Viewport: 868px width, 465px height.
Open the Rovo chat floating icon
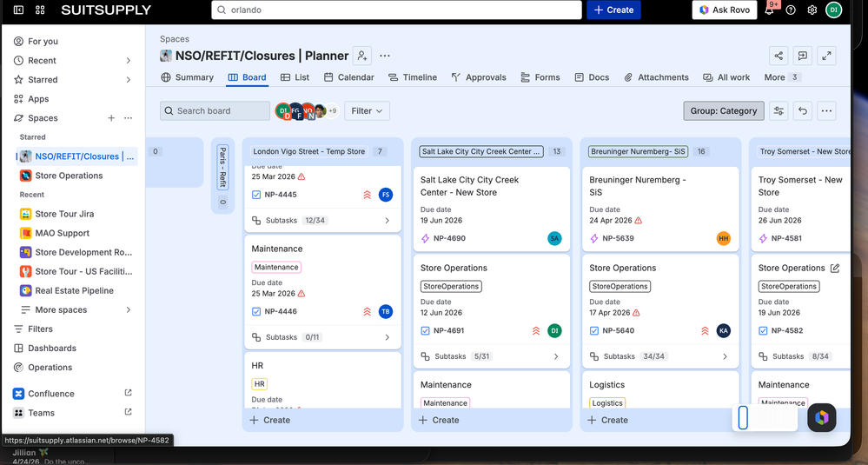(x=821, y=418)
